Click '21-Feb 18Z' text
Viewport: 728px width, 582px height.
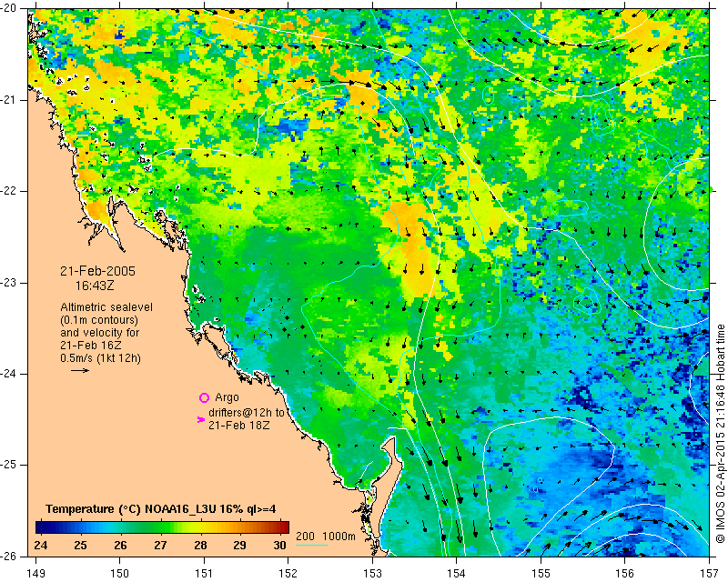click(238, 425)
